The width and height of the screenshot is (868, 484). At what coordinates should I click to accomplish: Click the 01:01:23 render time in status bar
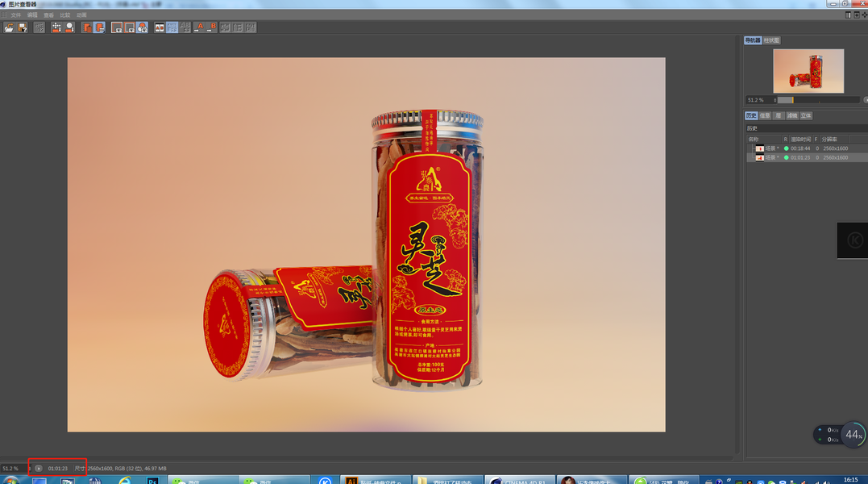57,469
